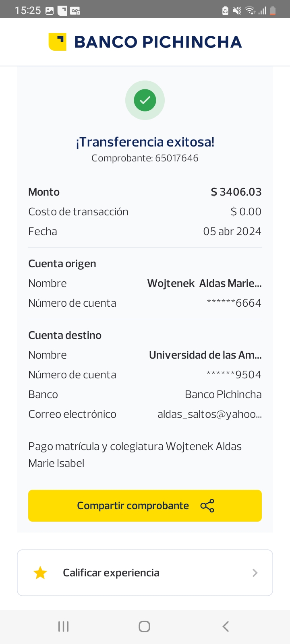Click the Compartir comprobante button label
This screenshot has height=644, width=290.
pos(133,506)
